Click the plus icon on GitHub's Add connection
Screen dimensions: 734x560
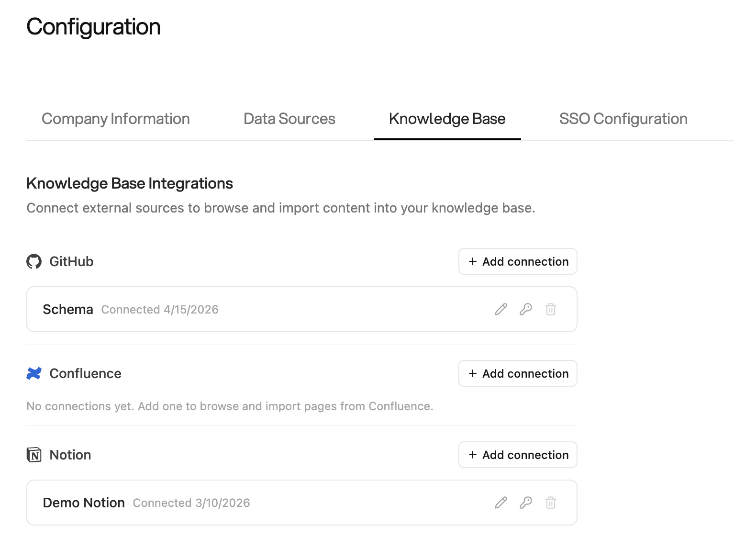(472, 261)
